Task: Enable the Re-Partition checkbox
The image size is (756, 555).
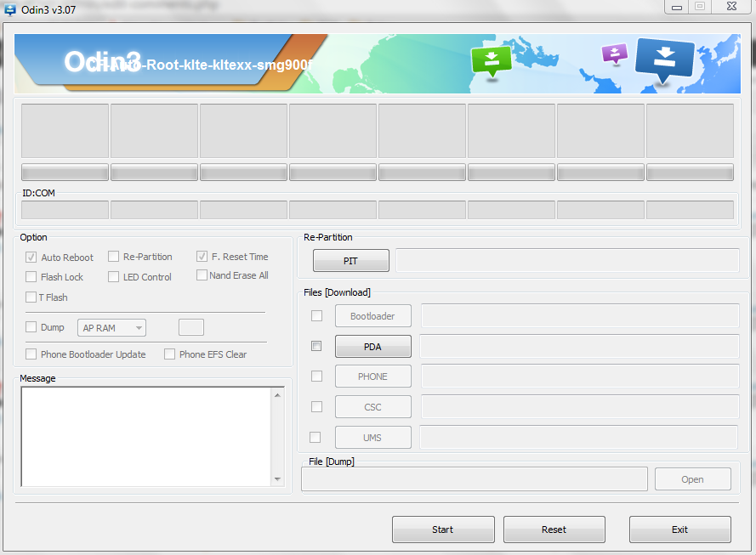Action: pyautogui.click(x=113, y=257)
